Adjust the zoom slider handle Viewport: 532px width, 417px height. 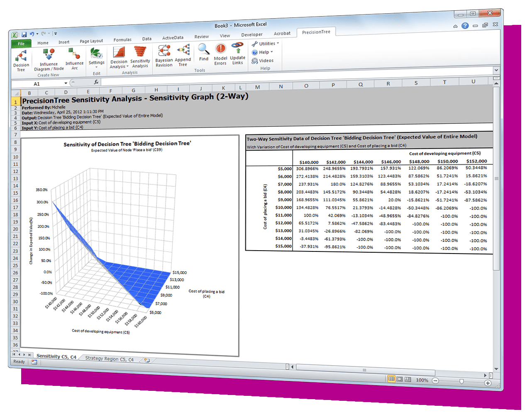coord(462,381)
